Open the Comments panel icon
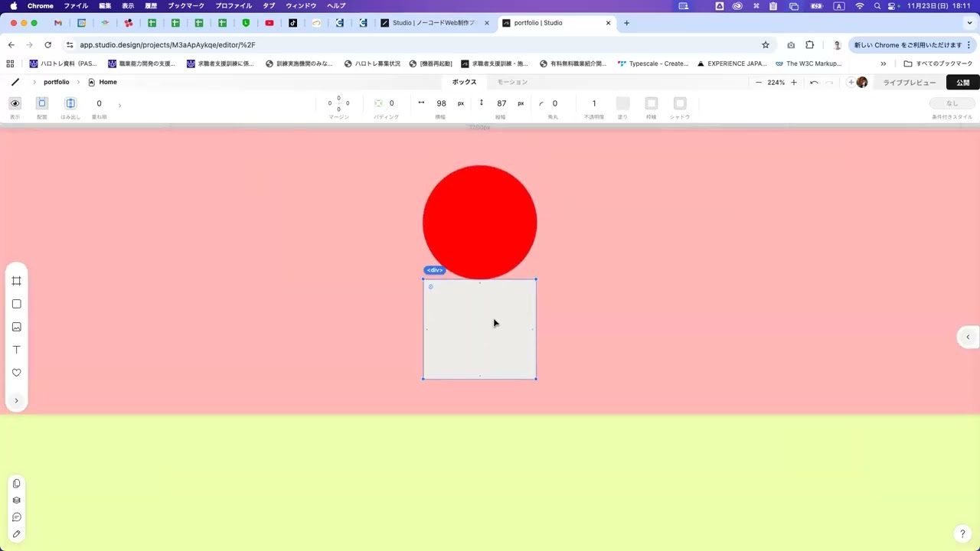This screenshot has width=980, height=551. [16, 517]
